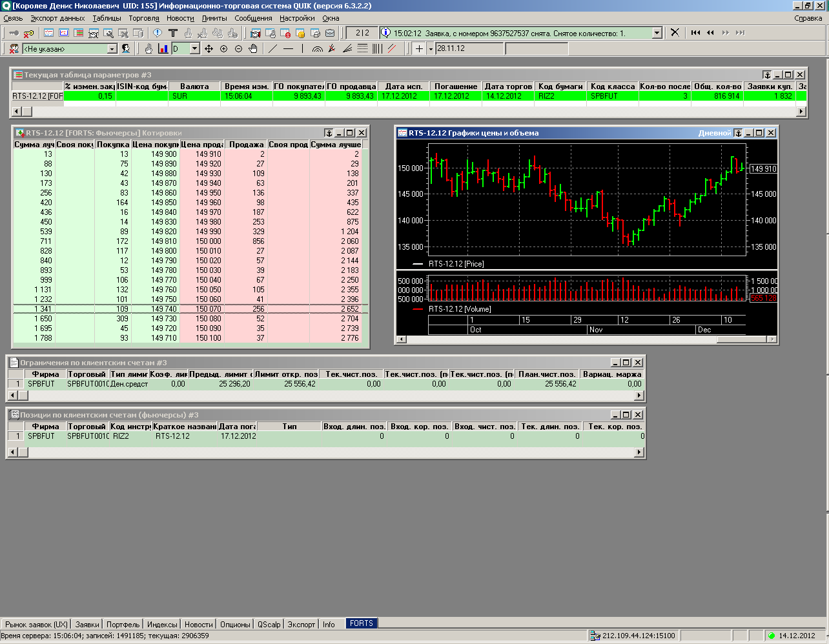
Task: Click the establish connection plug icon
Action: pyautogui.click(x=14, y=33)
